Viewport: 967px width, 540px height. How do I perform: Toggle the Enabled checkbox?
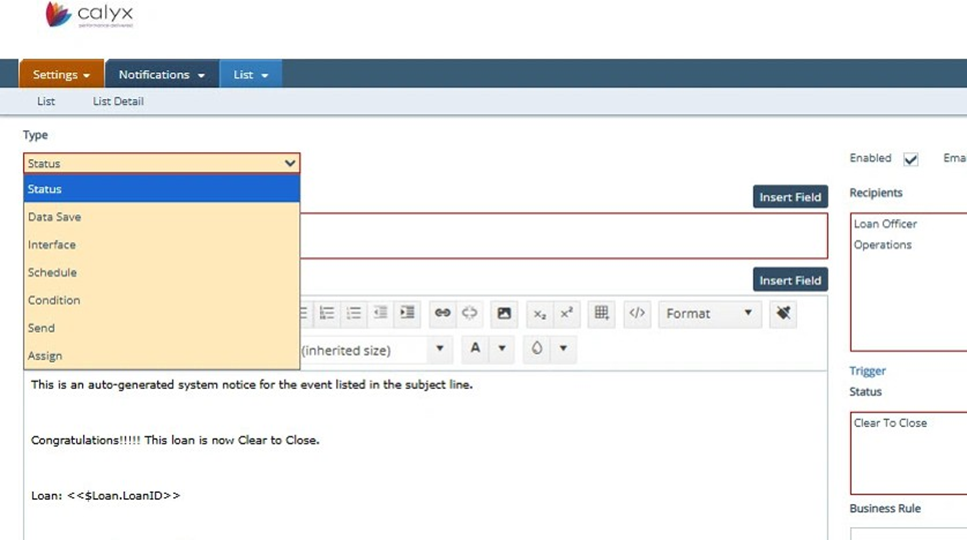(910, 159)
